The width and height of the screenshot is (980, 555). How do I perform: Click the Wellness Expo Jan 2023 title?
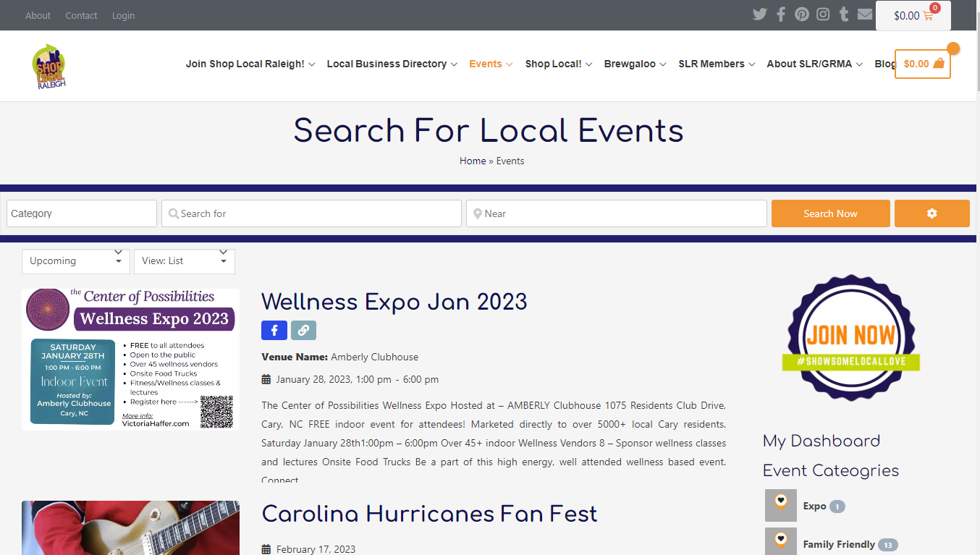tap(394, 301)
